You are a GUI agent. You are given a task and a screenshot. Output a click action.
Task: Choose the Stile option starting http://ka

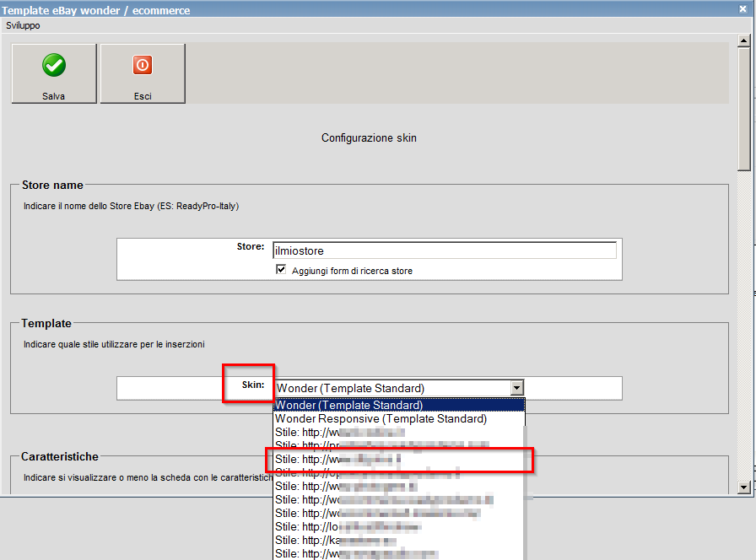(x=399, y=541)
